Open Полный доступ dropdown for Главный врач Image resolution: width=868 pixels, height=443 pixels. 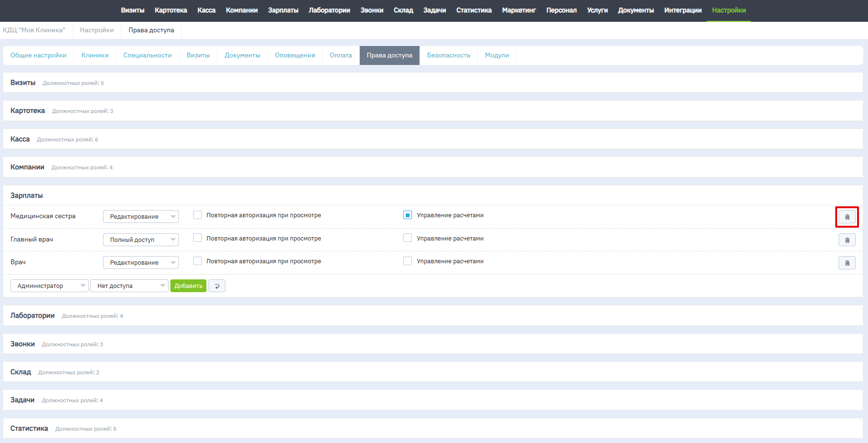point(141,240)
